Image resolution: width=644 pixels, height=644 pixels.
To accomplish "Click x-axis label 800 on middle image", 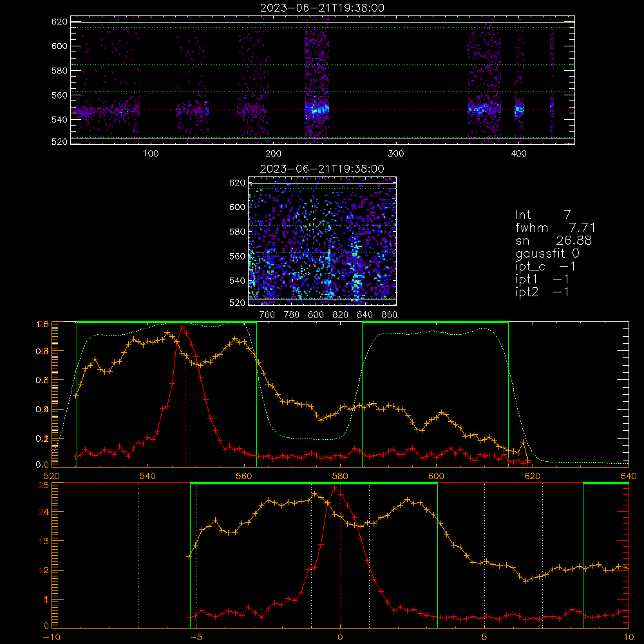I will click(x=316, y=315).
